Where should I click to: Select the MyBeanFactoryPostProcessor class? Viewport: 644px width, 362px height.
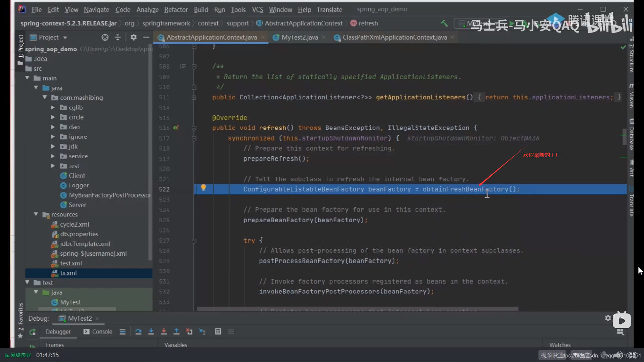(x=110, y=195)
